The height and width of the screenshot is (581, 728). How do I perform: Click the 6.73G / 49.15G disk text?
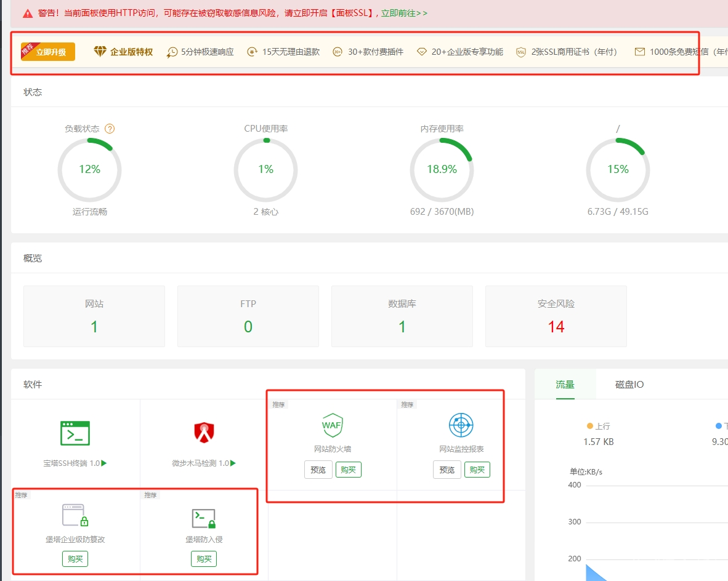(x=618, y=212)
